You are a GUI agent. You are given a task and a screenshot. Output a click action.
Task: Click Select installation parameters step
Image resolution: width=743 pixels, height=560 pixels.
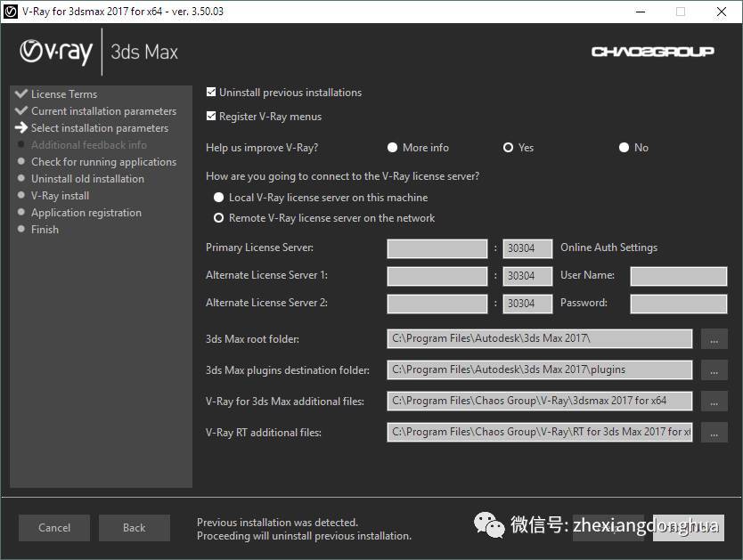100,128
